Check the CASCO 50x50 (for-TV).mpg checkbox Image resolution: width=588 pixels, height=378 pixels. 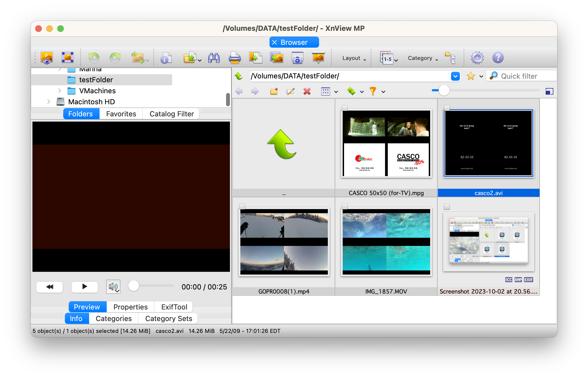[x=344, y=108]
